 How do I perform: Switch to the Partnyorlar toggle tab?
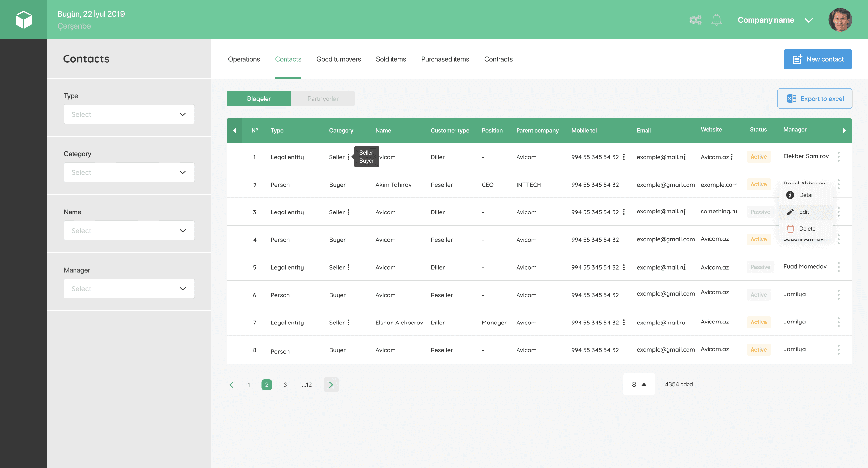pos(322,99)
